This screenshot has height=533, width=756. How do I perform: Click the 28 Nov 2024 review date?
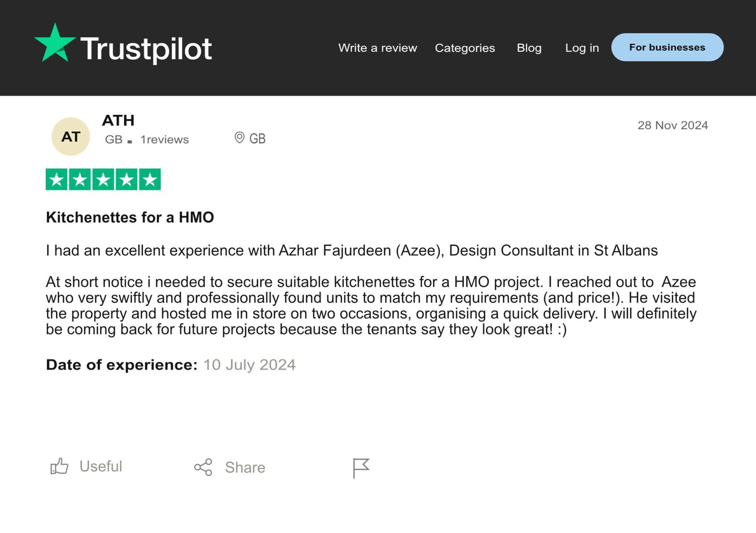672,125
